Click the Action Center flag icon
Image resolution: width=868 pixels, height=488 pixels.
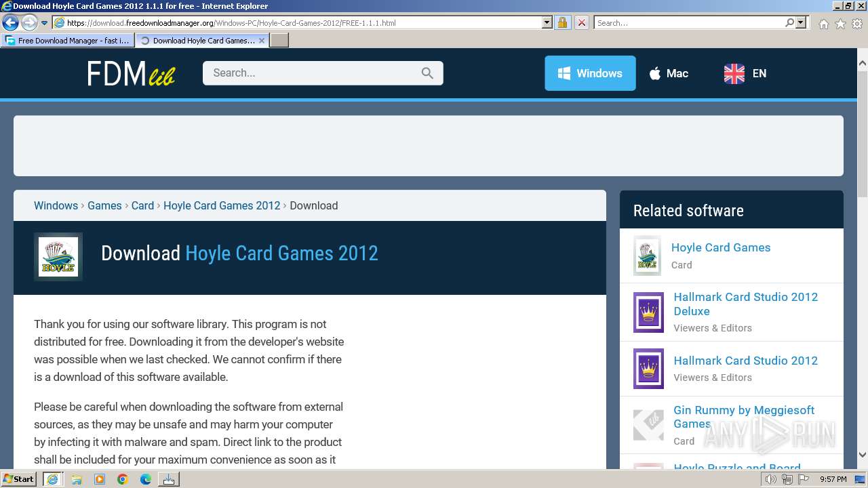click(x=803, y=479)
